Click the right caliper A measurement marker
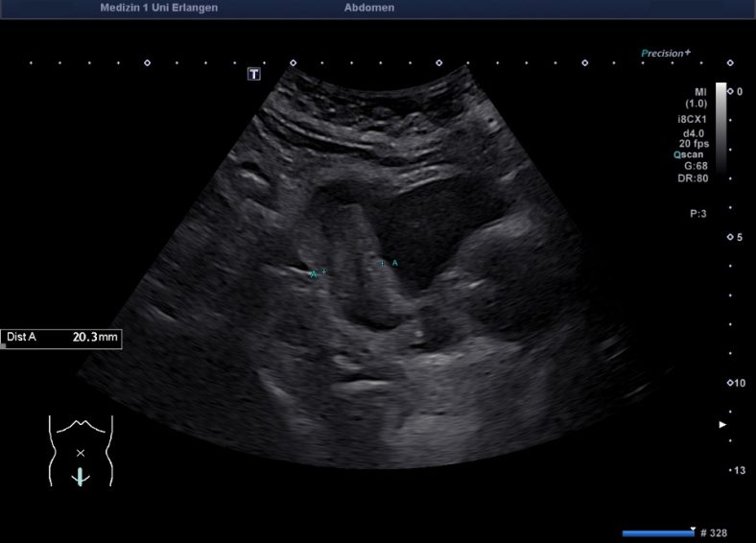Screen dimensions: 756x543 [389, 263]
